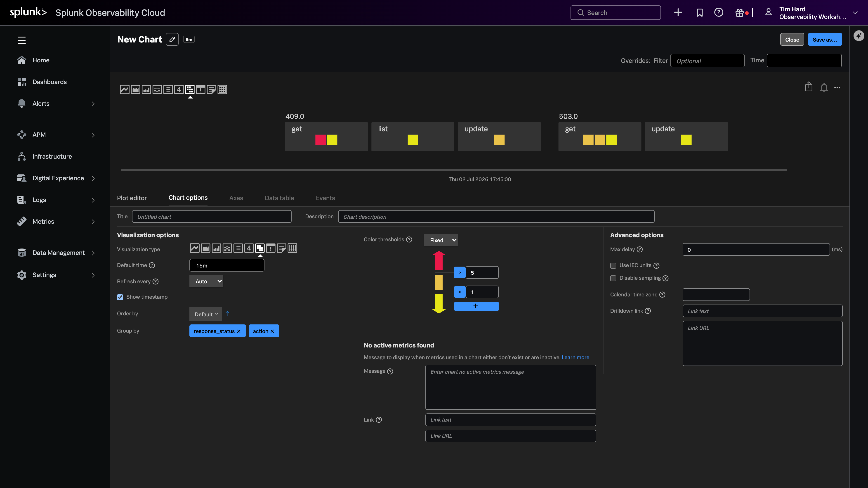Enable the Disable sampling checkbox

coord(613,278)
